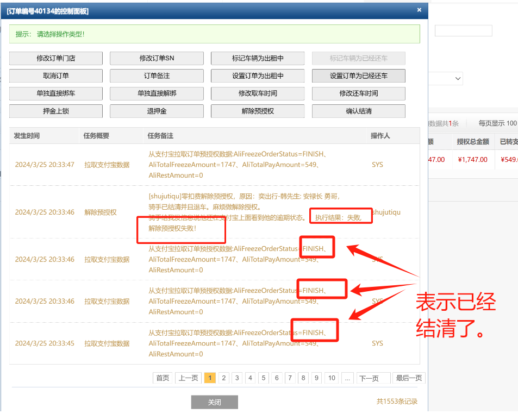Image resolution: width=518 pixels, height=420 pixels.
Task: Click the gray 关闭 button
Action: coord(214,402)
